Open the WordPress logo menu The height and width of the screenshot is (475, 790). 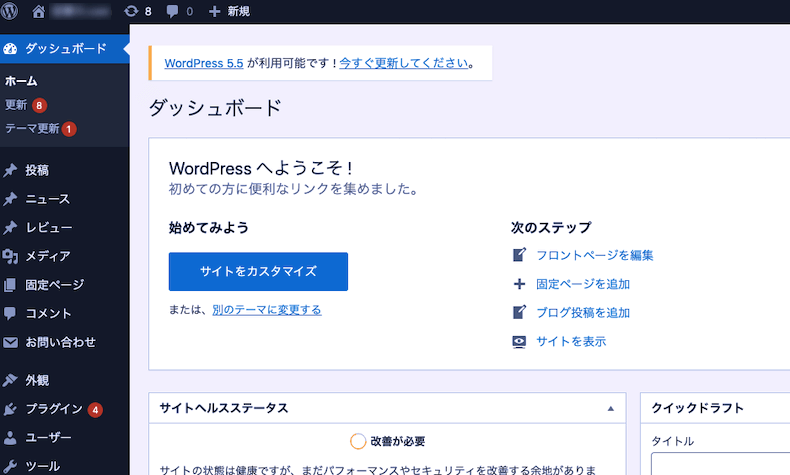tap(10, 11)
